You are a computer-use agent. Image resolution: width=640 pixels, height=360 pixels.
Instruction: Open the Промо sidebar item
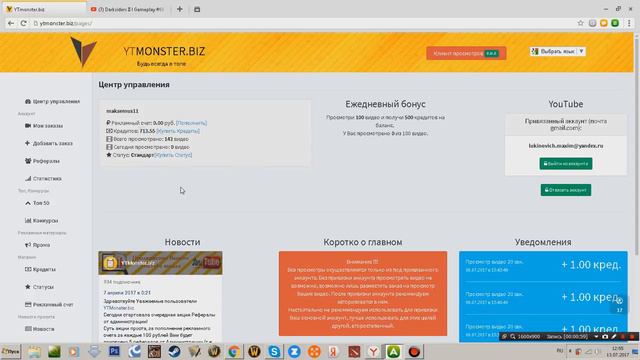point(38,245)
